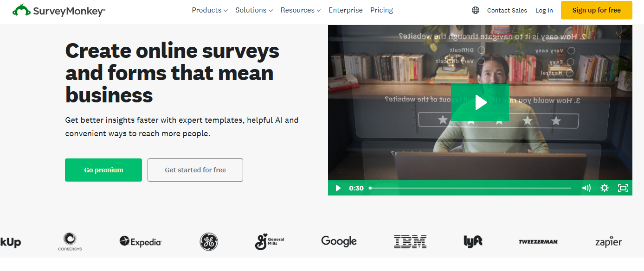The width and height of the screenshot is (644, 271).
Task: Expand the Resources menu
Action: [300, 10]
